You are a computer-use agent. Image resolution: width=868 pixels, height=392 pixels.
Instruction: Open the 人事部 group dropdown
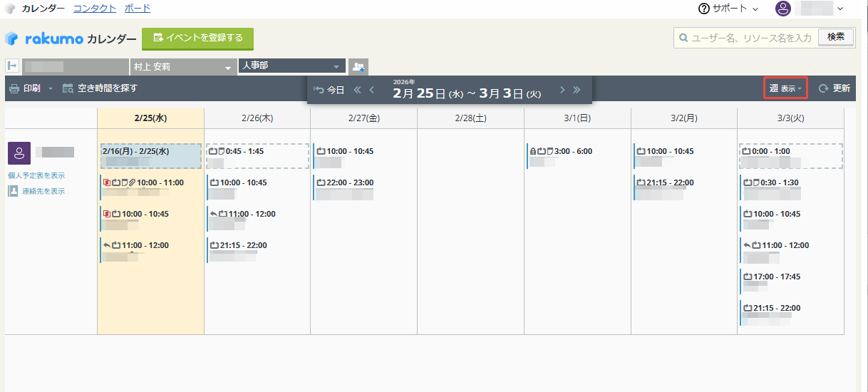click(x=291, y=66)
